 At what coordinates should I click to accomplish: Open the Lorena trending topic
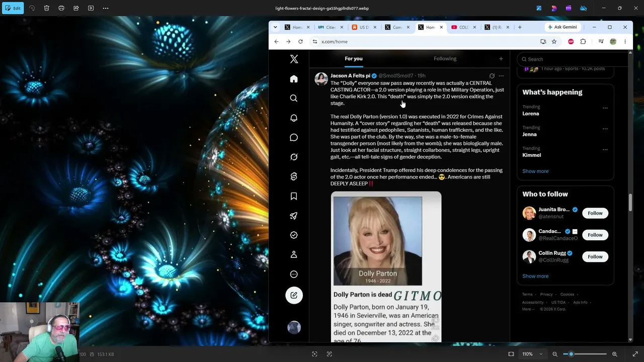[x=530, y=114]
